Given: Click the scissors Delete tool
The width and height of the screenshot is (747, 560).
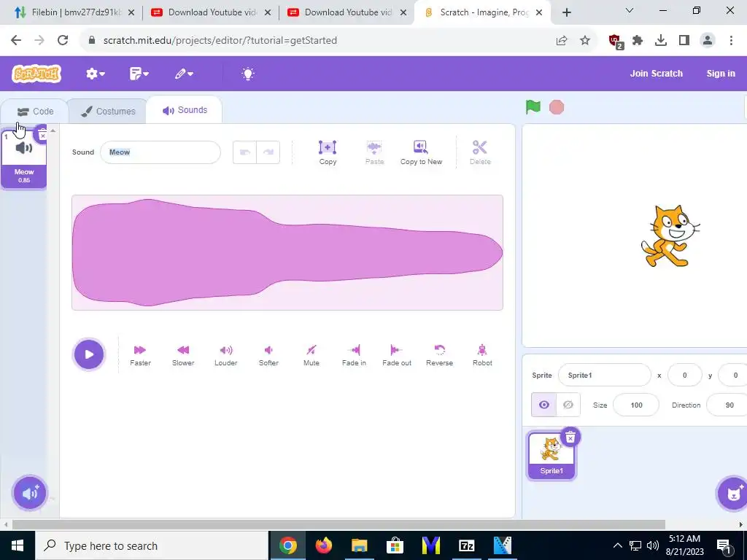Looking at the screenshot, I should point(480,152).
